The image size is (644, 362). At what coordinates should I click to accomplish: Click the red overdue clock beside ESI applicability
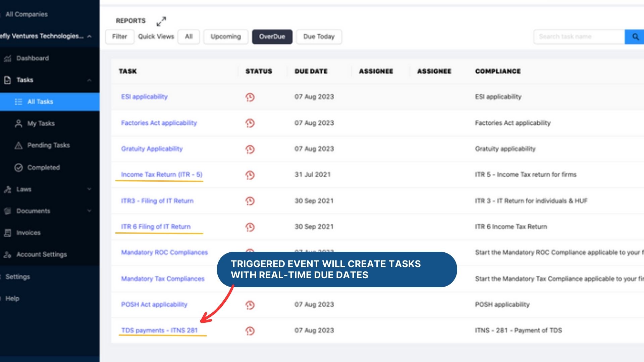pyautogui.click(x=250, y=97)
